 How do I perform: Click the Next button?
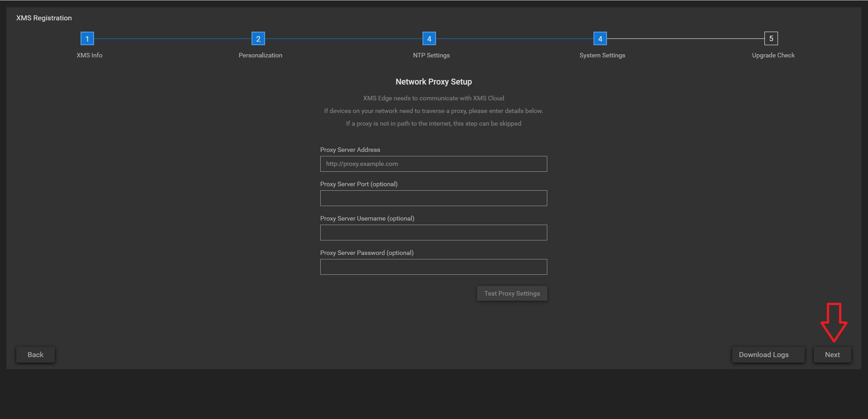[832, 355]
